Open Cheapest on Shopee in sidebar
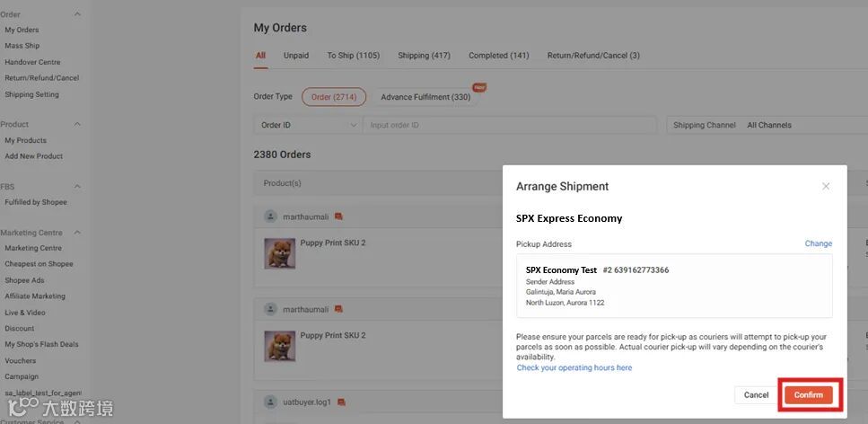Viewport: 868px width, 424px height. 39,264
